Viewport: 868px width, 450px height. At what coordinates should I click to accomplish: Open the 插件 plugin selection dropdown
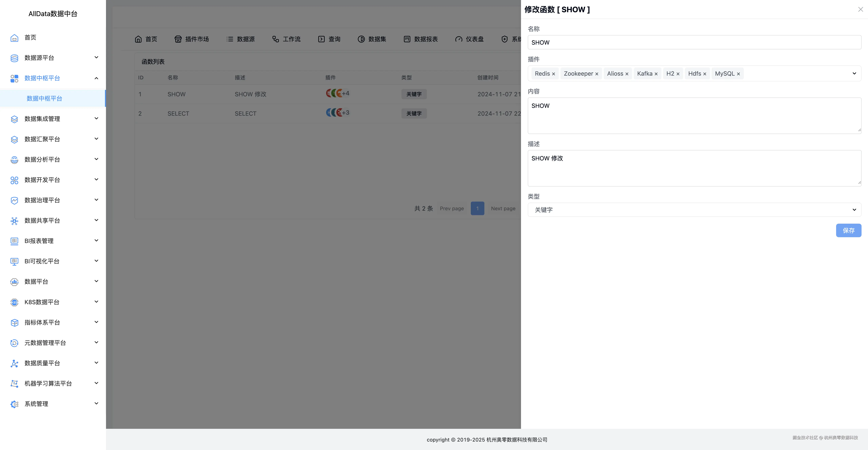(854, 73)
